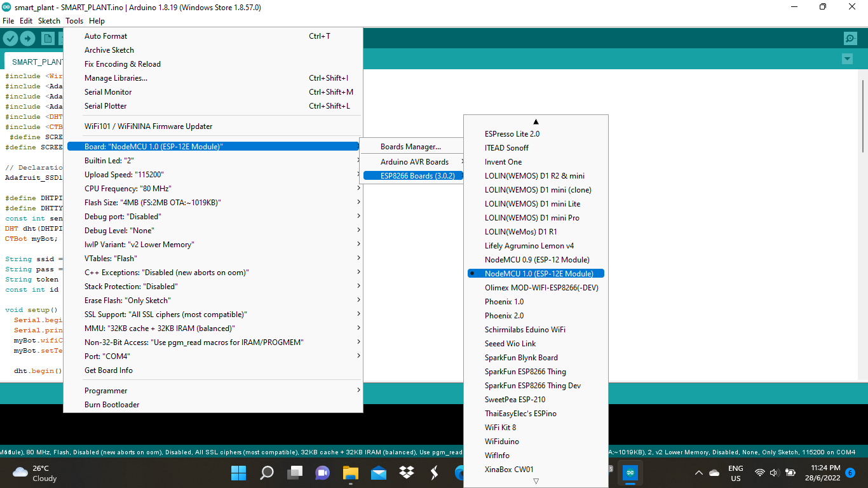Click the Upload arrow toolbar icon

tap(28, 39)
